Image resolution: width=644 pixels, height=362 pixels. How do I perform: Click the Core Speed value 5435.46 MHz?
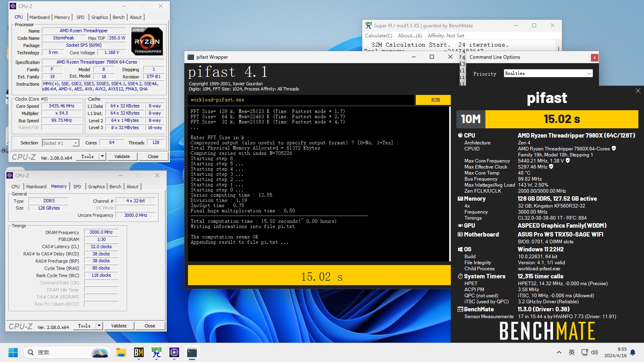(62, 106)
